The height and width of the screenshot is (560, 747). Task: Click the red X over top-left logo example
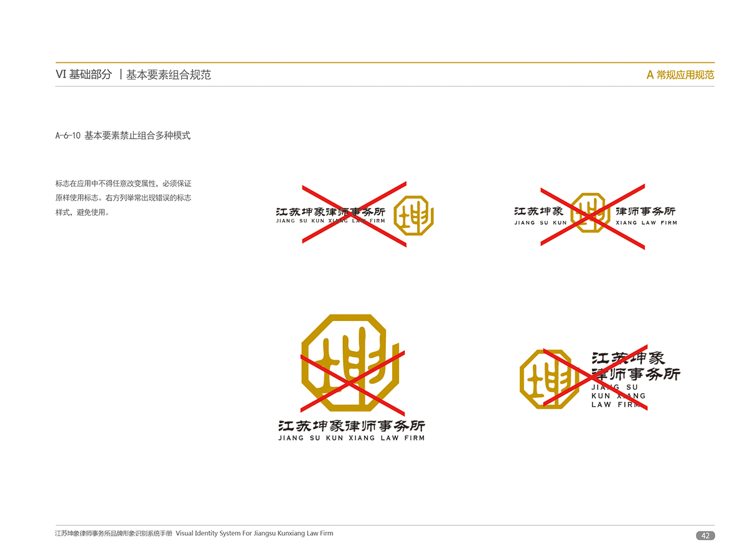354,215
